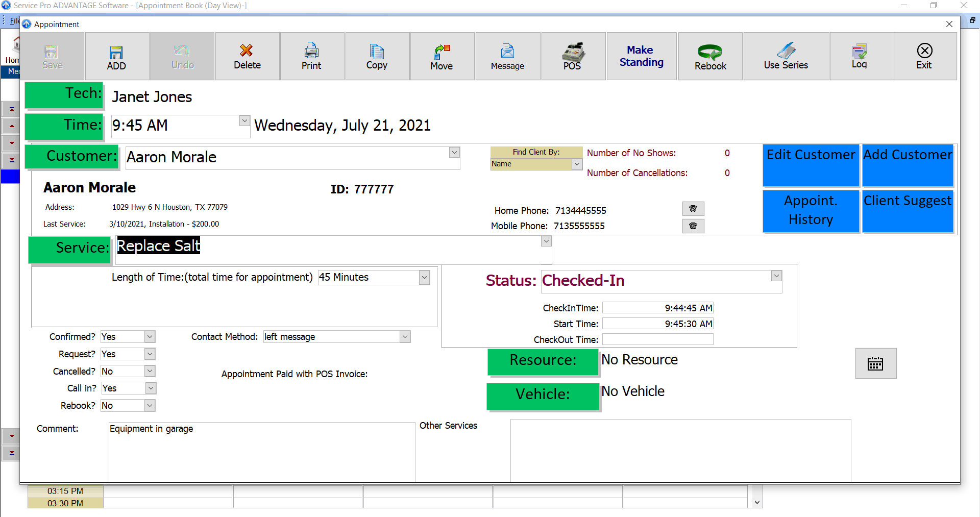Click Make Standing in the toolbar

click(x=642, y=57)
